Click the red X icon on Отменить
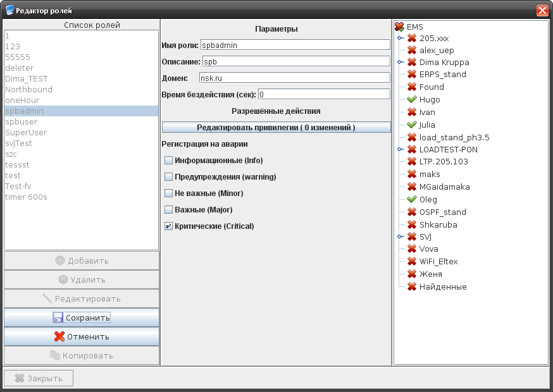The height and width of the screenshot is (392, 553). (x=59, y=336)
